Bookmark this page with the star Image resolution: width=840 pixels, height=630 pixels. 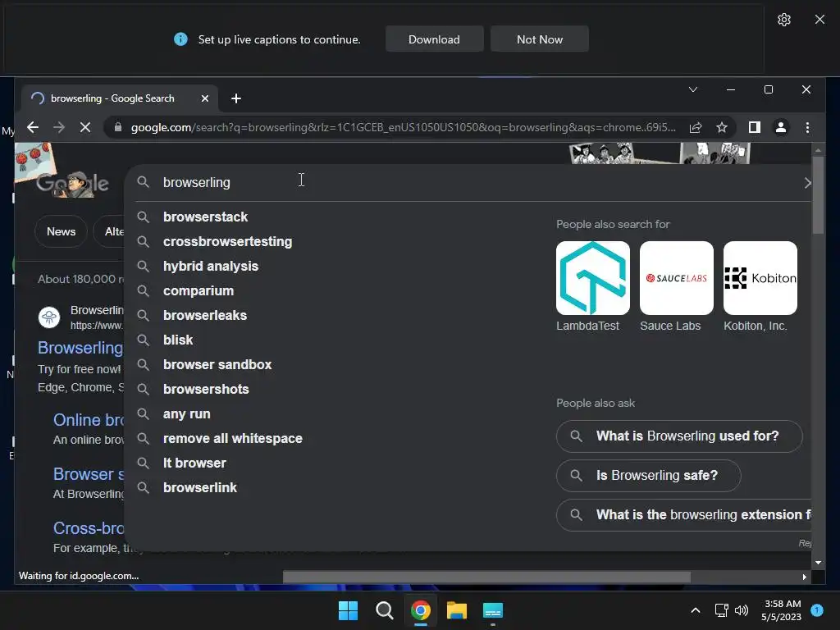(722, 127)
